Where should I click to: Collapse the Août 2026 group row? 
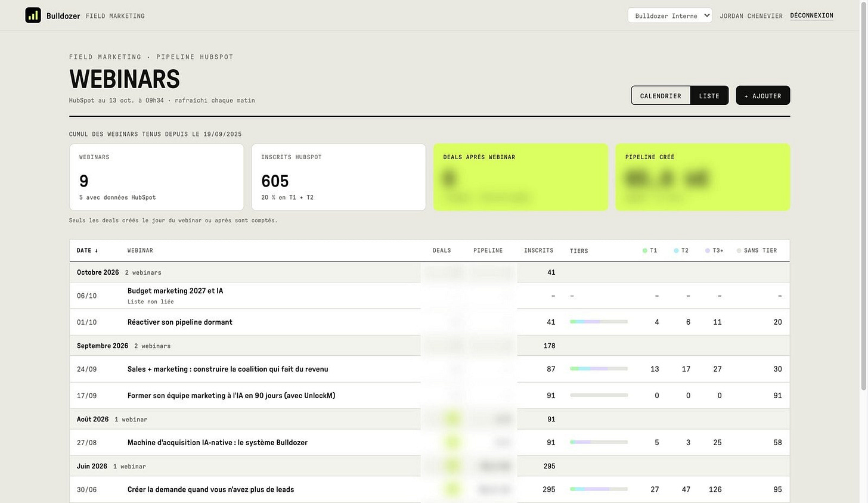pyautogui.click(x=429, y=419)
